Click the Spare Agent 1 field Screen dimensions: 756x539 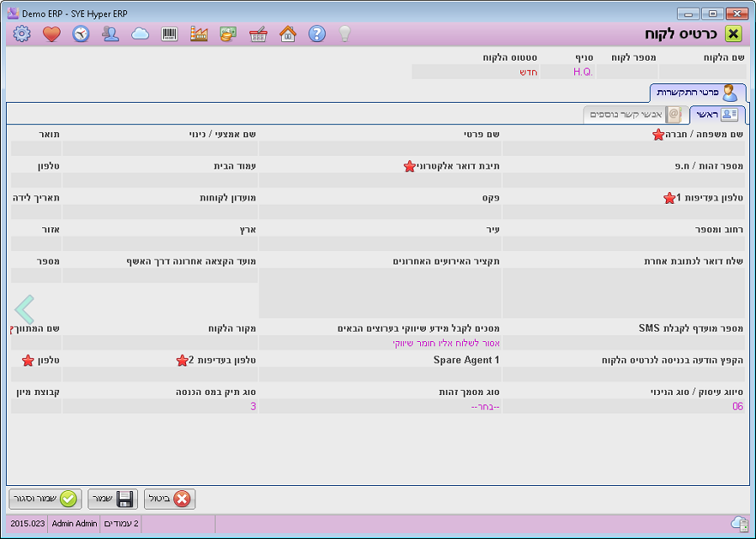380,375
